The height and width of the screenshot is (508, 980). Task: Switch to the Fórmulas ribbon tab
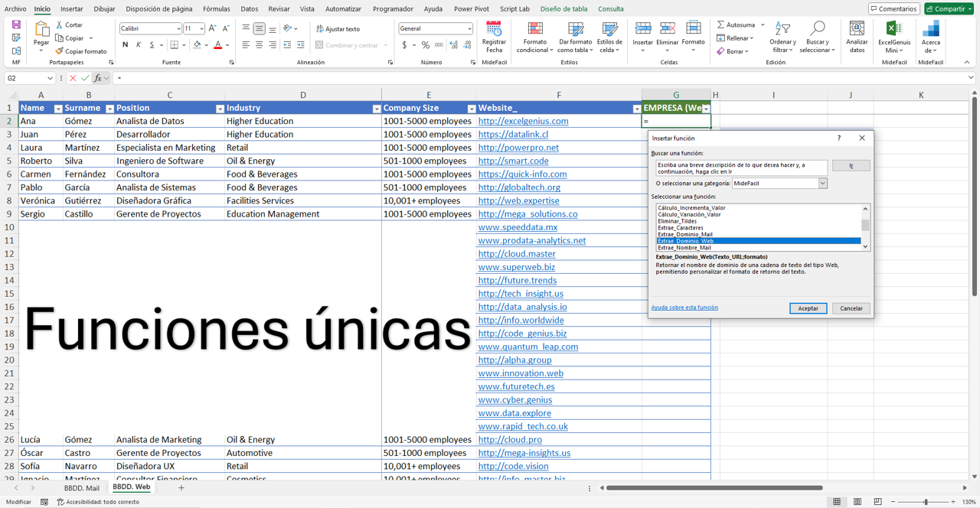coord(215,8)
